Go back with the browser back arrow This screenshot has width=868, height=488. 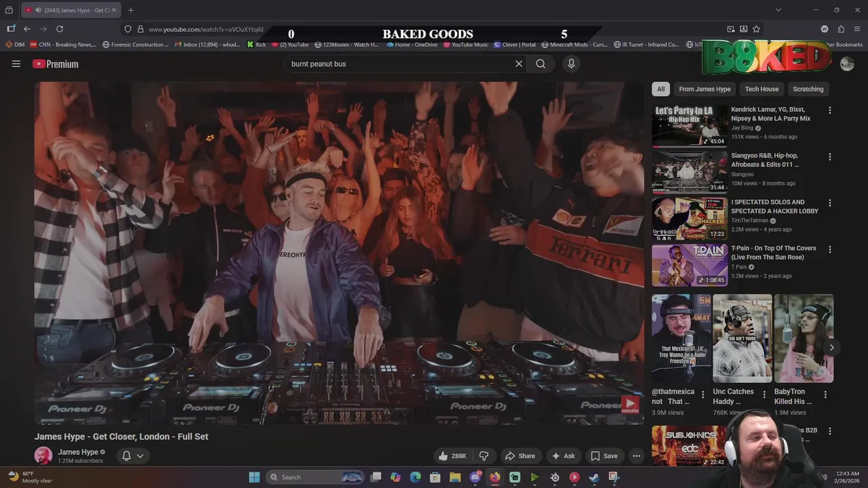[x=27, y=29]
